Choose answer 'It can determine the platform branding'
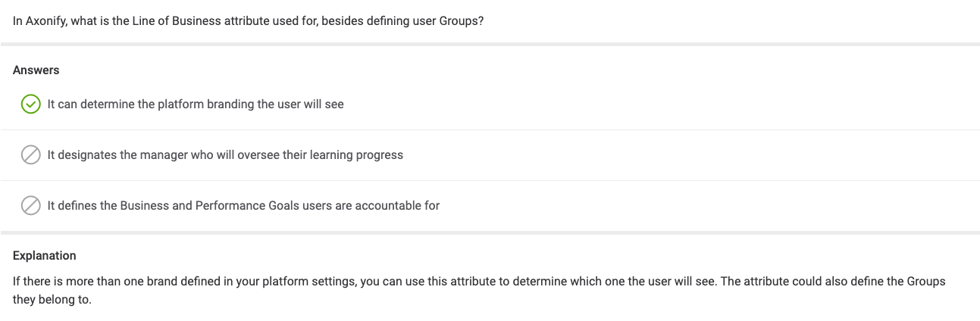The height and width of the screenshot is (321, 980). pyautogui.click(x=196, y=104)
